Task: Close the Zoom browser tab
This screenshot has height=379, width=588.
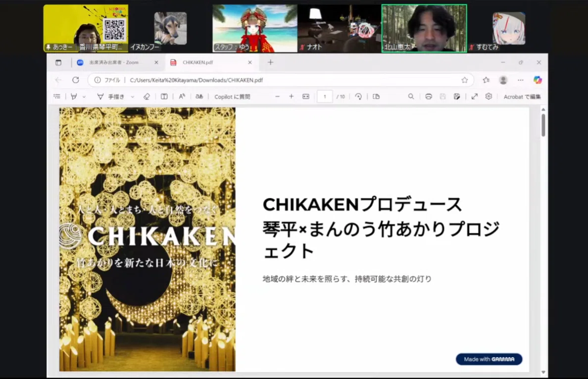Action: tap(156, 63)
